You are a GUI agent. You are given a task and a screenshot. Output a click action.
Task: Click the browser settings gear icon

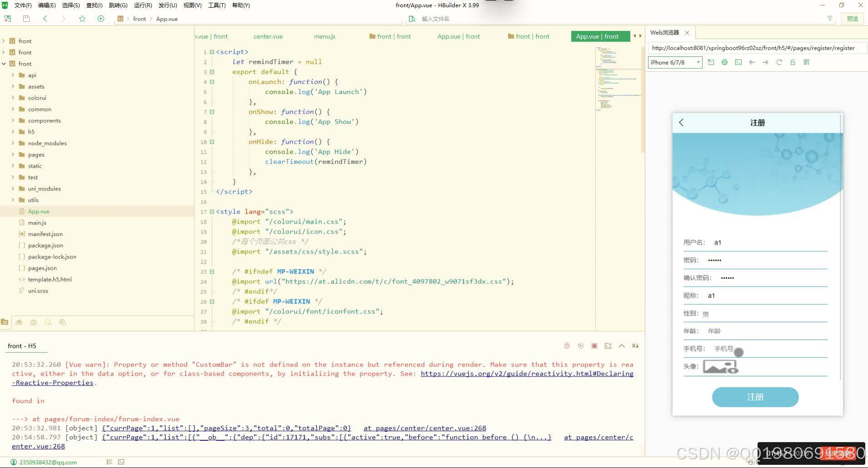[x=724, y=62]
